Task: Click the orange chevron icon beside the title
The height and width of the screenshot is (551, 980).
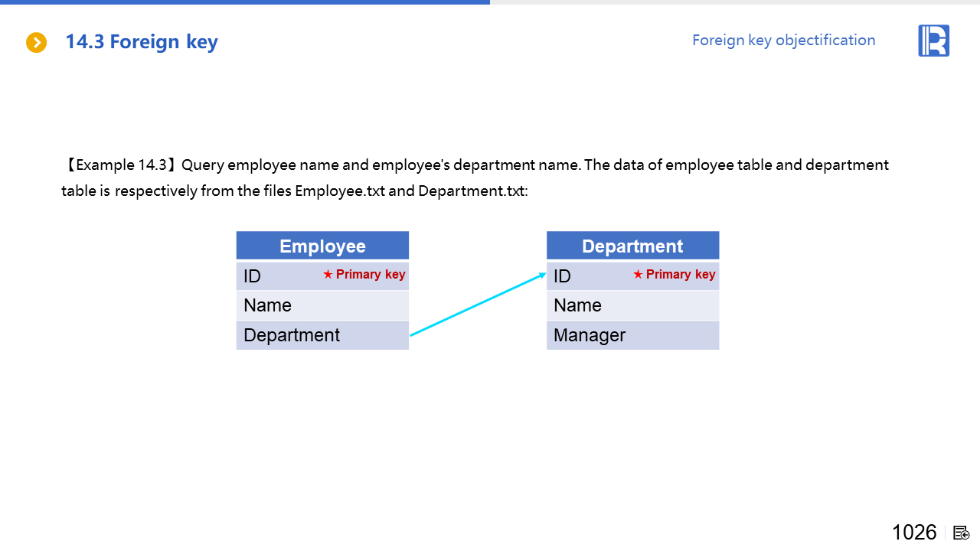Action: coord(36,42)
